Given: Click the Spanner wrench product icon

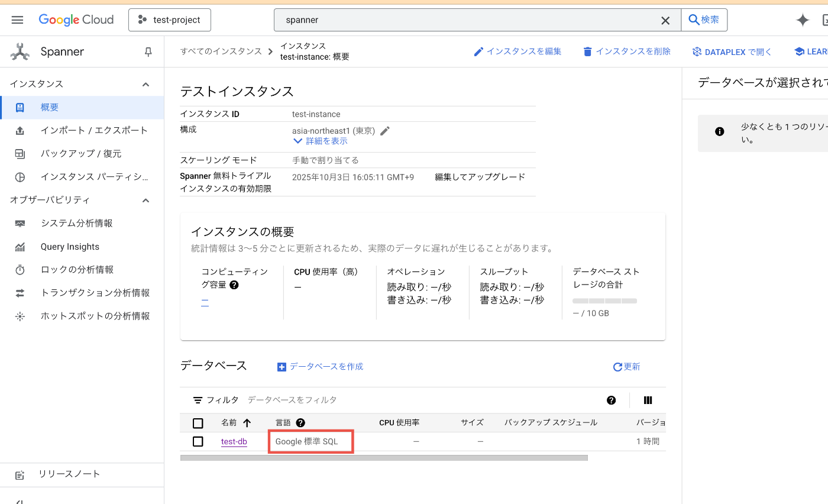Looking at the screenshot, I should point(20,52).
